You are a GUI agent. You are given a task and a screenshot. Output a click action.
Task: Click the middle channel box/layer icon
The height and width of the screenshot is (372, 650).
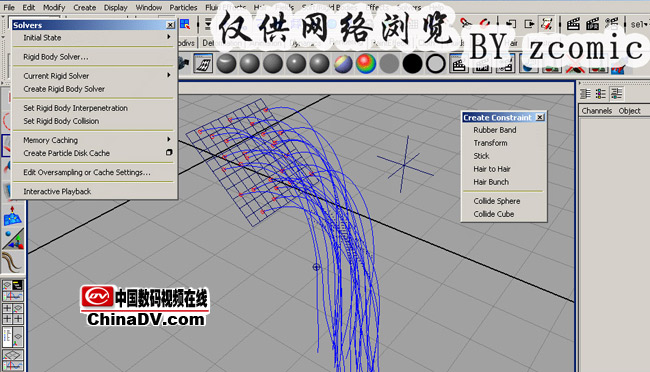[601, 94]
